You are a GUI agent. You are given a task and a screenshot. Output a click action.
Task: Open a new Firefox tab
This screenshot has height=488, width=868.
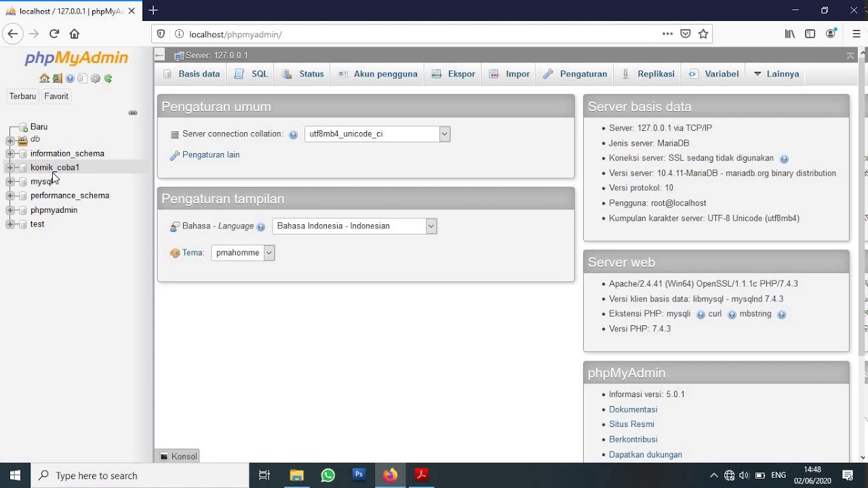coord(153,10)
